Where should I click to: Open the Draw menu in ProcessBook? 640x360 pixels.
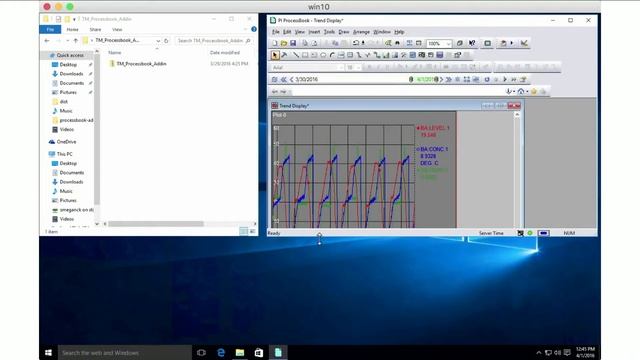(x=344, y=32)
